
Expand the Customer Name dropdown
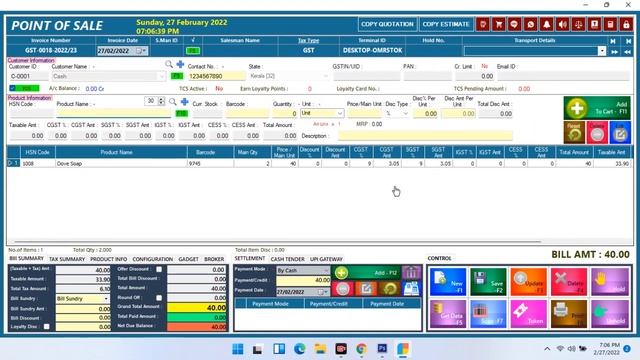click(162, 76)
